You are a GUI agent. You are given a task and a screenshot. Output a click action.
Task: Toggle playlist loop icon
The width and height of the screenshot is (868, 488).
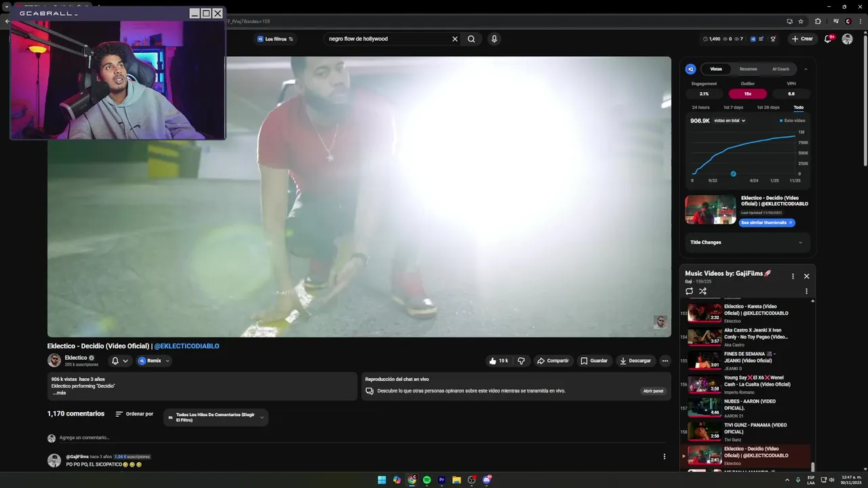coord(689,291)
